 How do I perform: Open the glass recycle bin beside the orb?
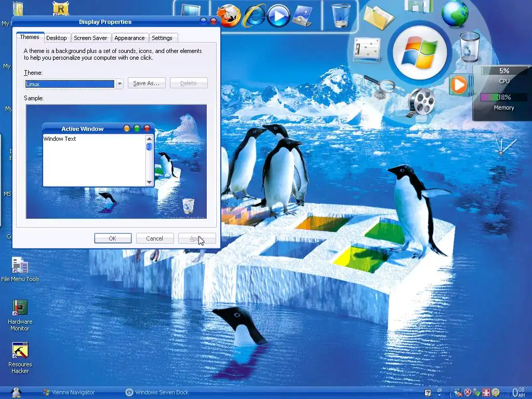[470, 47]
